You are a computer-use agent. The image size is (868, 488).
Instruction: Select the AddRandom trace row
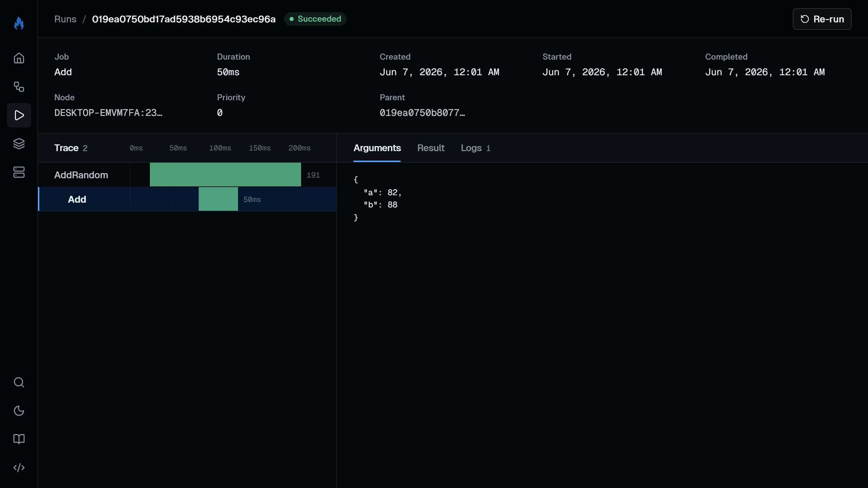pos(187,175)
